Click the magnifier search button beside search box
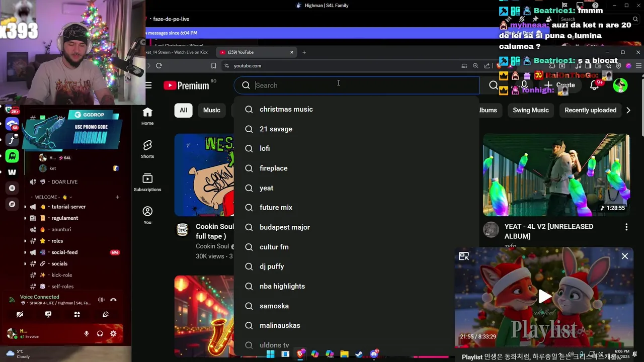Screen dimensions: 644x362 click(494, 85)
